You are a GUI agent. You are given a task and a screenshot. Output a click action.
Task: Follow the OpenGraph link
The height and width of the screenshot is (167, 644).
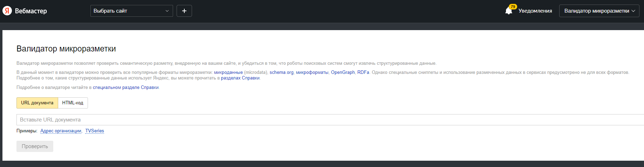point(343,72)
